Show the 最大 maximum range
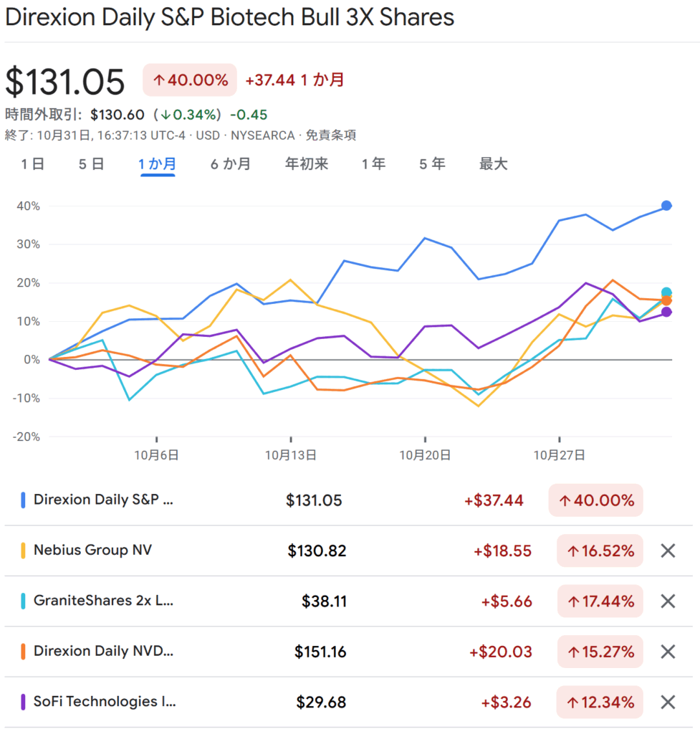700x734 pixels. tap(493, 164)
